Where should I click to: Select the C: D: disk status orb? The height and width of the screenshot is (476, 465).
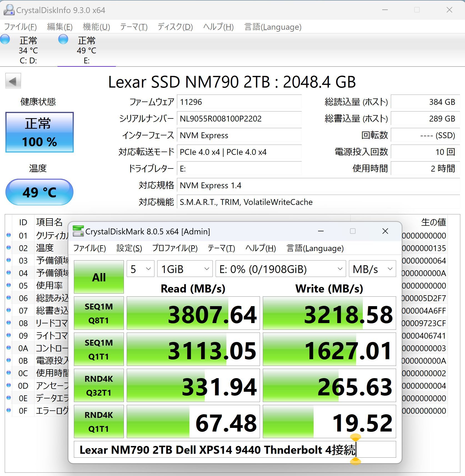point(5,39)
